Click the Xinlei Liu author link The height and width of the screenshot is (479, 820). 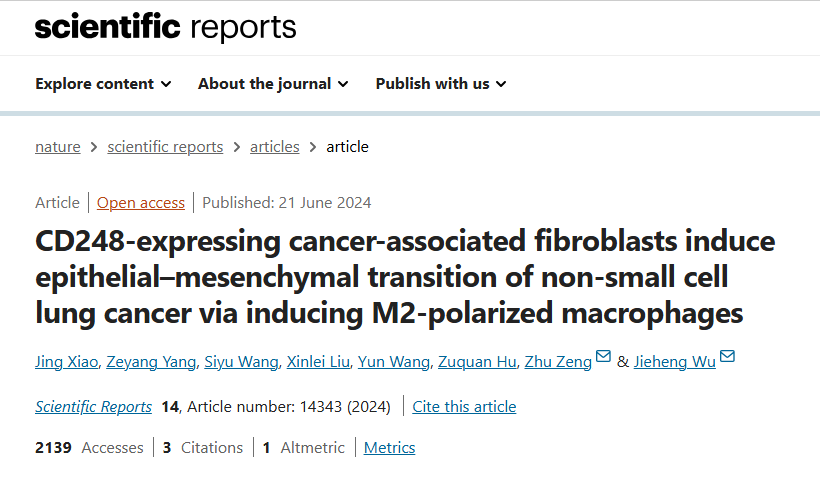[x=318, y=361]
